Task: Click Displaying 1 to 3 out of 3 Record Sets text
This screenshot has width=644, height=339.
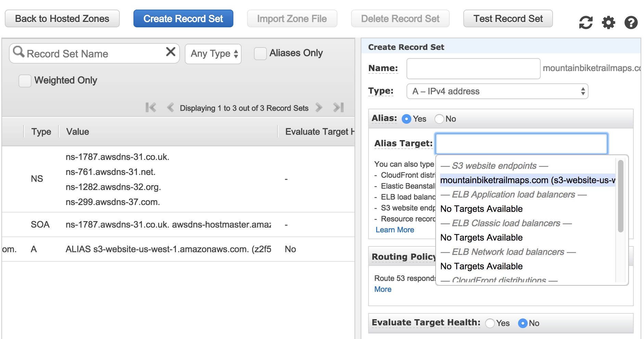Action: click(244, 108)
